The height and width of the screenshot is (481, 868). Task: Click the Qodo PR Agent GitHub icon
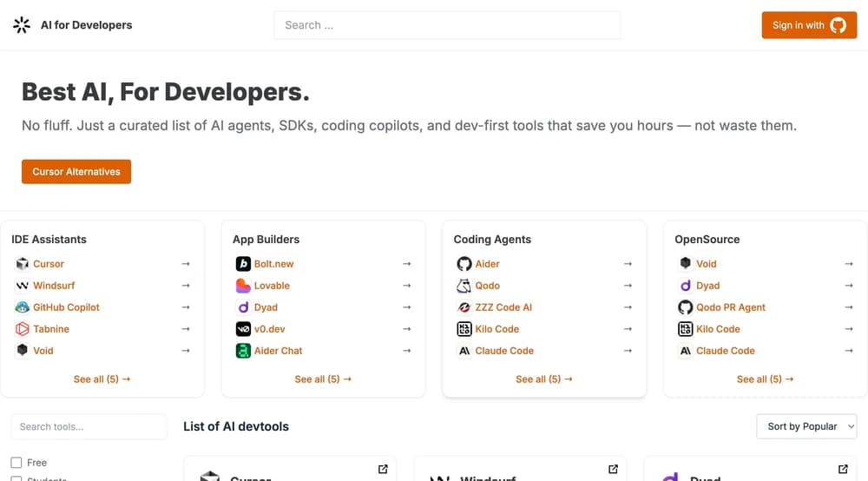(686, 307)
